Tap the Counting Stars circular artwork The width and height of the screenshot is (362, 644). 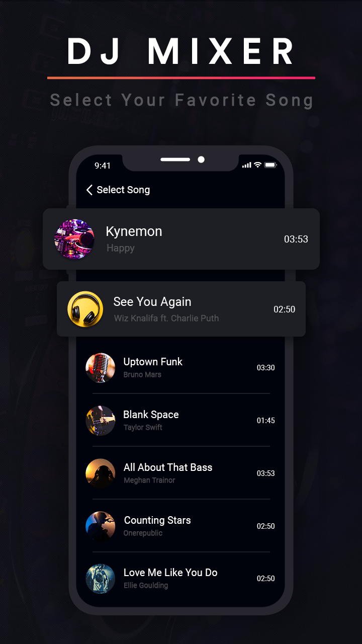pos(101,526)
